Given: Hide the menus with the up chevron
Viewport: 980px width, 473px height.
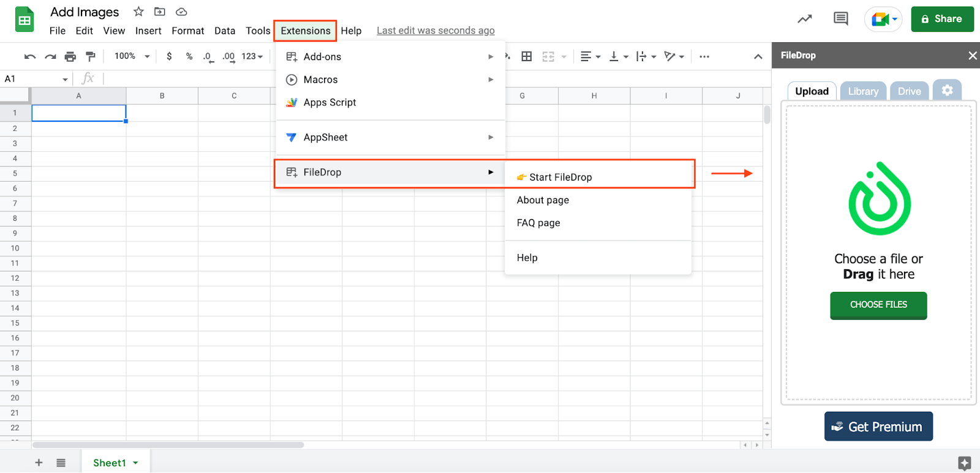Looking at the screenshot, I should tap(758, 56).
